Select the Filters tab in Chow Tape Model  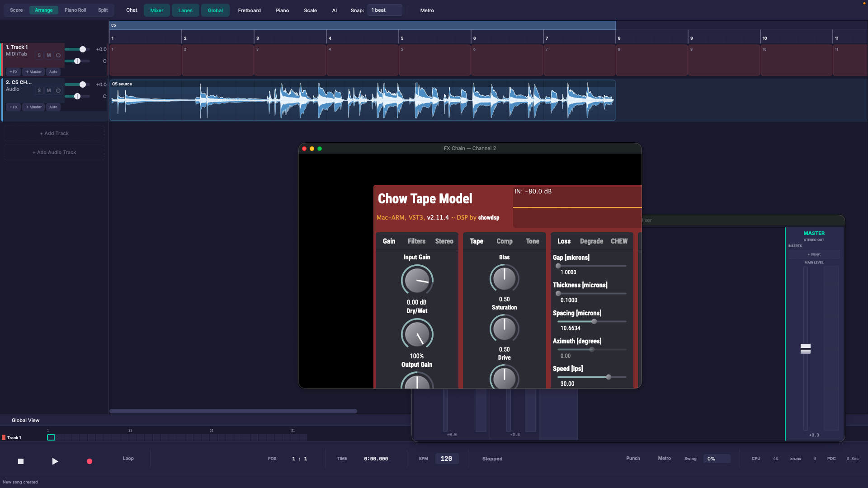(x=416, y=241)
